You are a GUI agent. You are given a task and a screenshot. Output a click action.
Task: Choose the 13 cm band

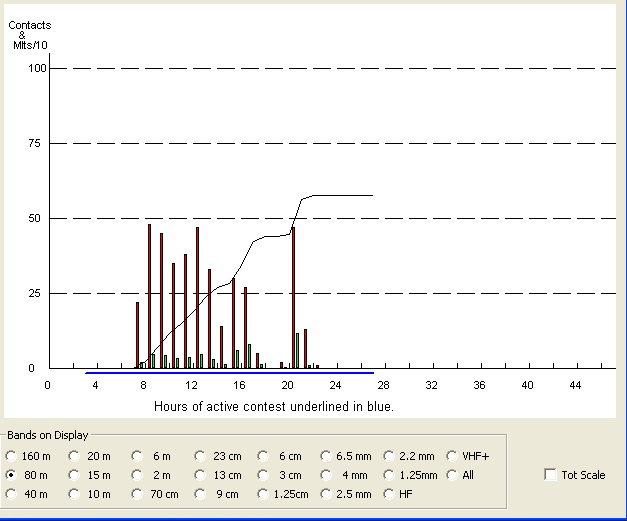click(200, 475)
